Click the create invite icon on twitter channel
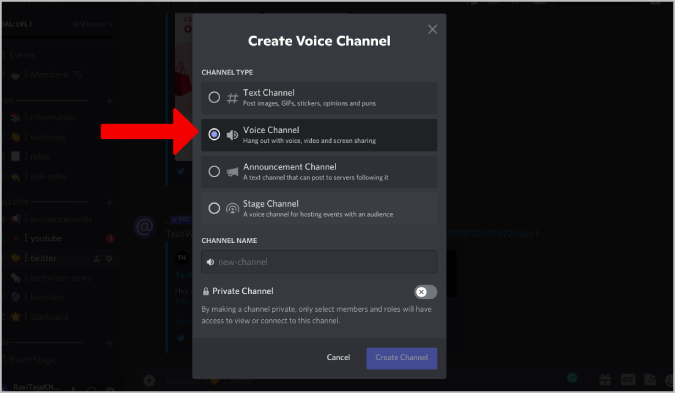 coord(97,259)
